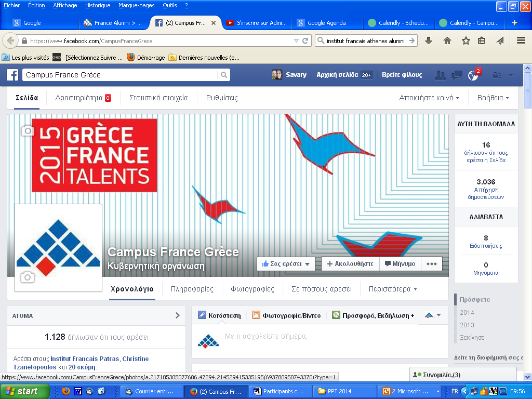Switch to the France Alumni tab

coord(113,23)
